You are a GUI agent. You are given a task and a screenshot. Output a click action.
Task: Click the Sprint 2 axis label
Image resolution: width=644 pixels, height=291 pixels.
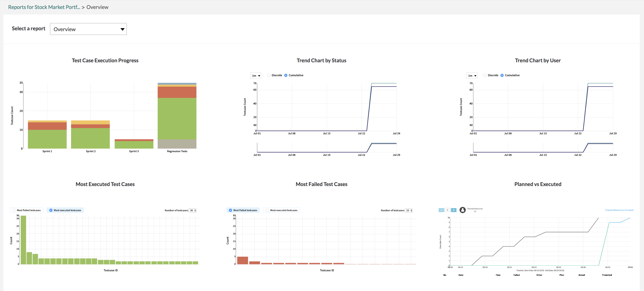tap(91, 151)
